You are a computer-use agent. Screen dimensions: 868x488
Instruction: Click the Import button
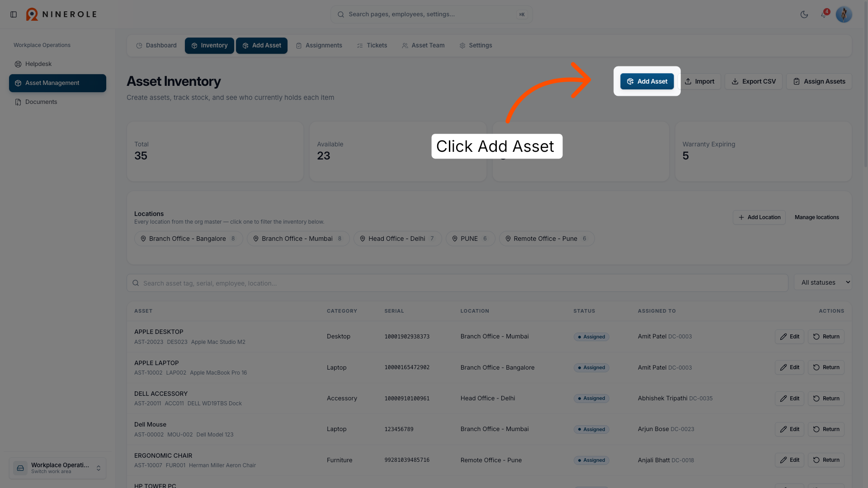click(x=699, y=81)
